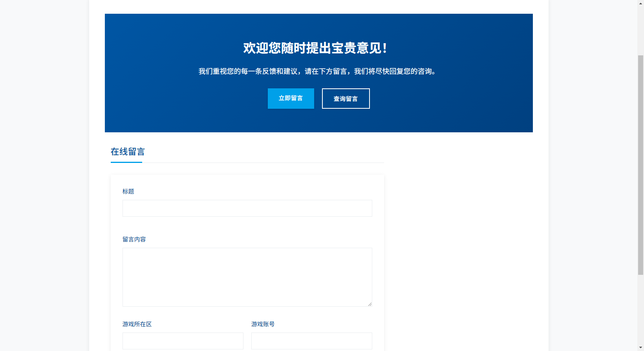Click the blue underline beneath 在线留言
Viewport: 644px width, 351px height.
126,162
